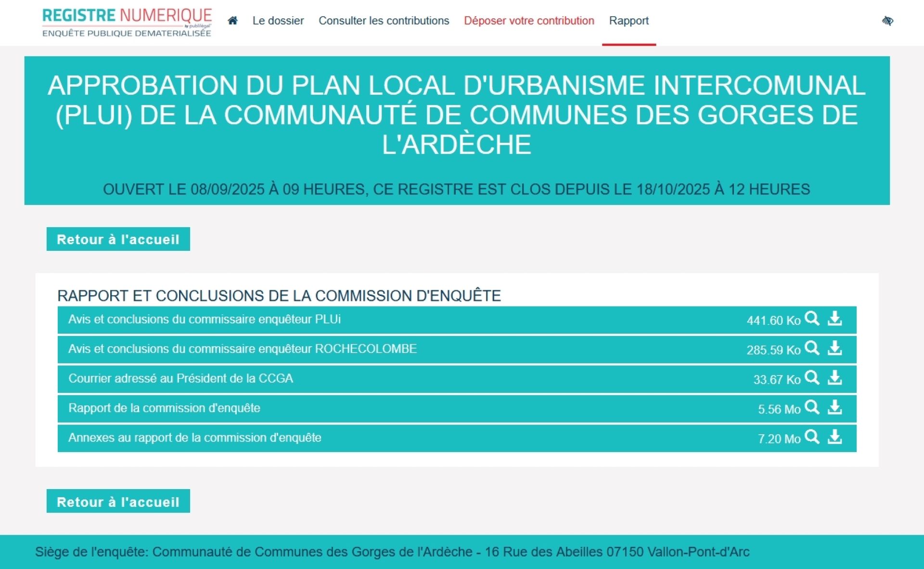Click the home icon in navbar
Image resolution: width=924 pixels, height=569 pixels.
[x=233, y=21]
